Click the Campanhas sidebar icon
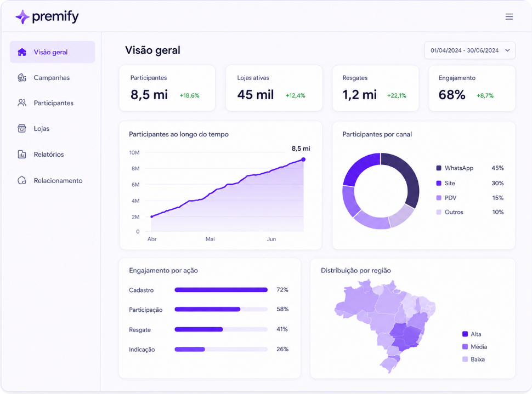 coord(22,78)
